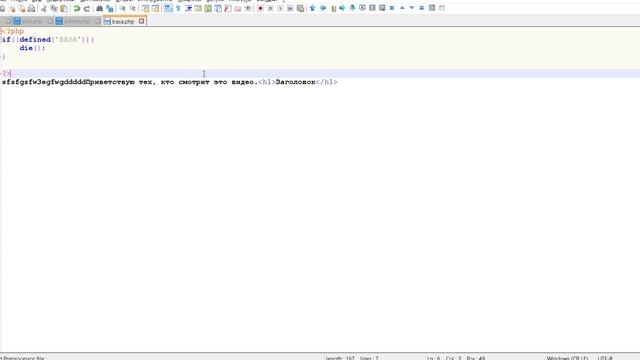Toggle synchronized vertical scrolling icon
This screenshot has height=360, width=640.
tap(145, 8)
